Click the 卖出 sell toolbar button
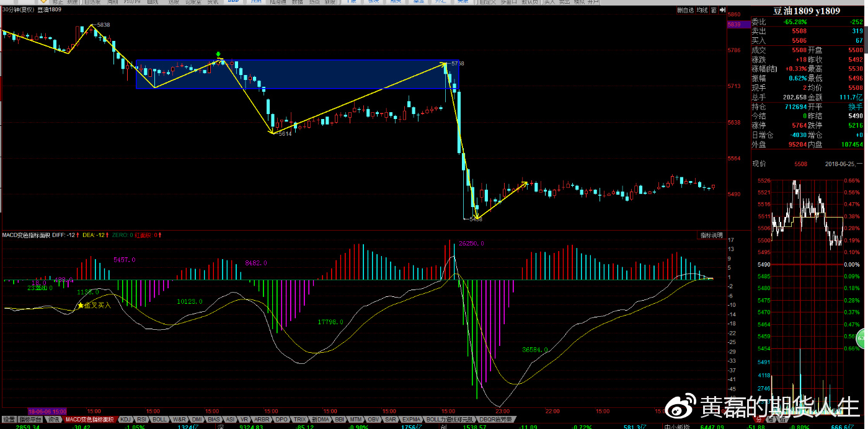Image resolution: width=868 pixels, height=429 pixels. (564, 2)
